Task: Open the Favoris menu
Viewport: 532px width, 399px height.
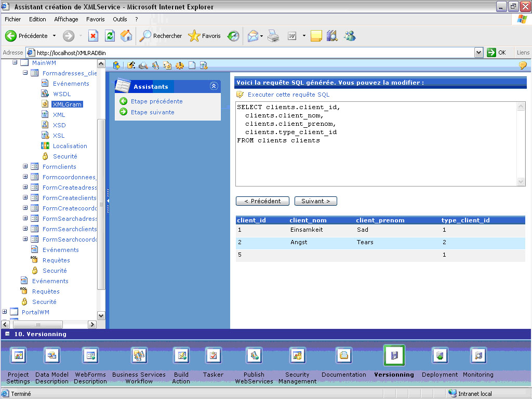Action: (x=96, y=19)
